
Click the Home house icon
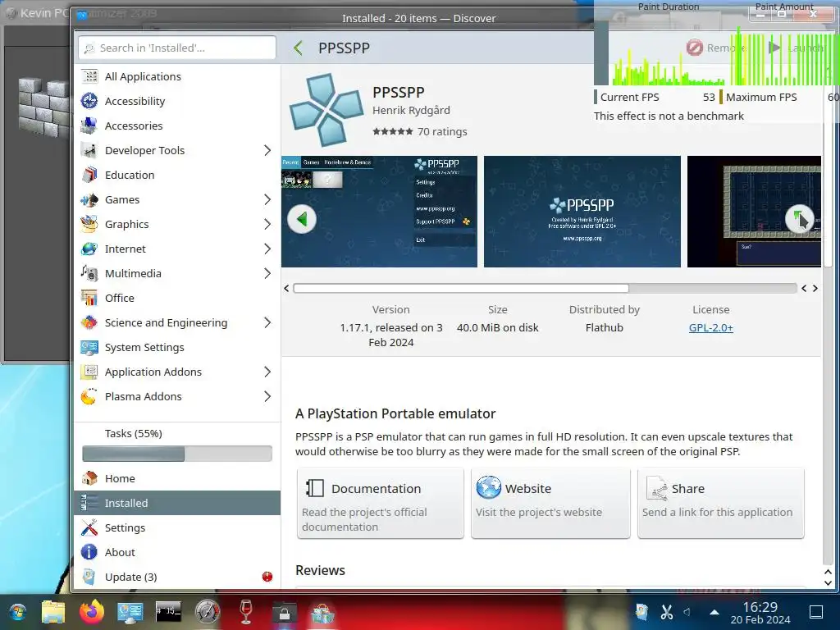click(89, 478)
